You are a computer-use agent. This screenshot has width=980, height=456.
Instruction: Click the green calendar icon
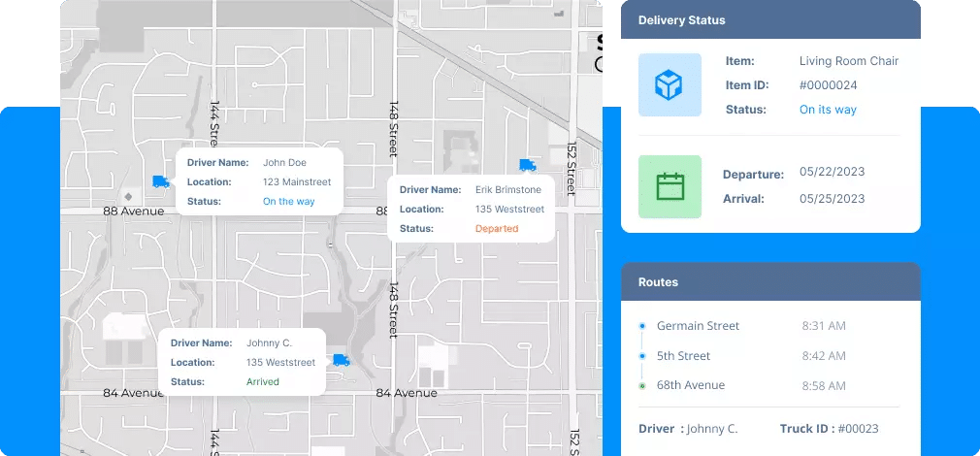[670, 187]
